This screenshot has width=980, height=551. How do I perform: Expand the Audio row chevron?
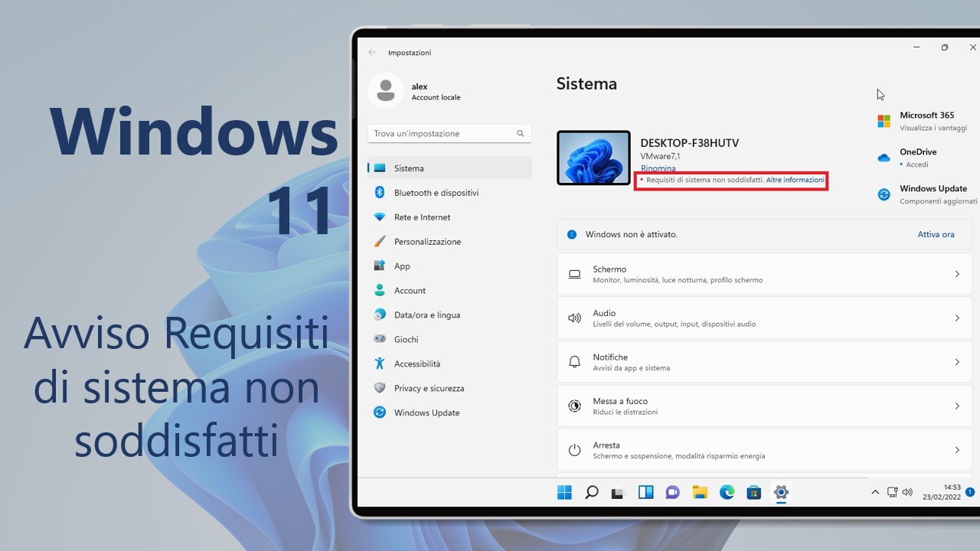pos(957,318)
